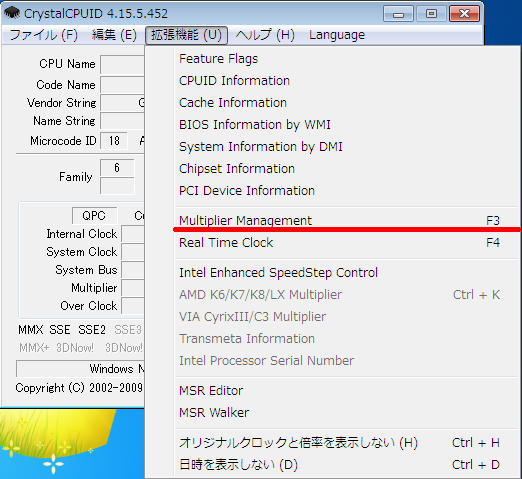Close the CrystalCPUID window
Screen dimensions: 522x479
coord(464,14)
